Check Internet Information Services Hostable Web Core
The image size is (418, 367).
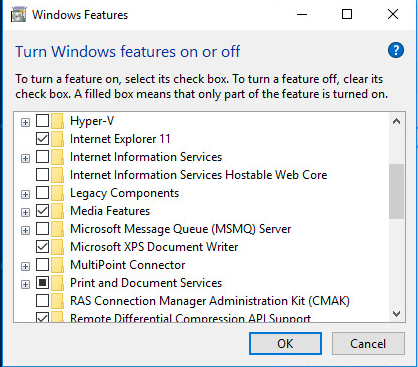pos(42,175)
